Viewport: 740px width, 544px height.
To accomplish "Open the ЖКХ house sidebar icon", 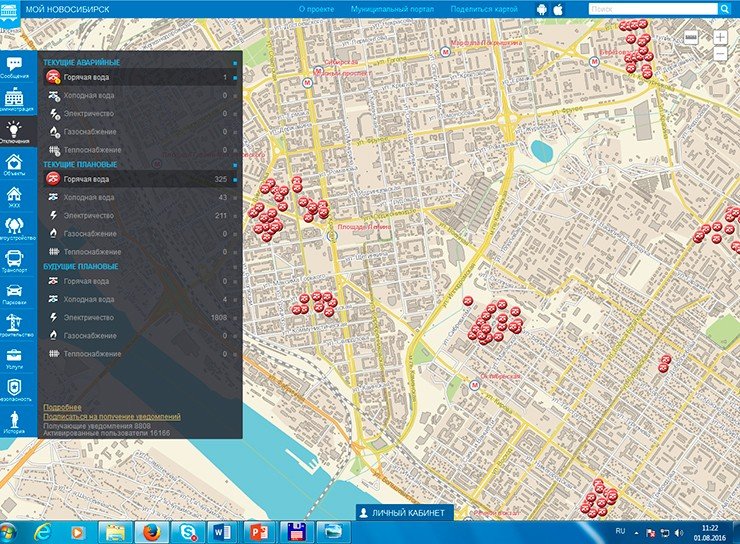I will point(14,196).
